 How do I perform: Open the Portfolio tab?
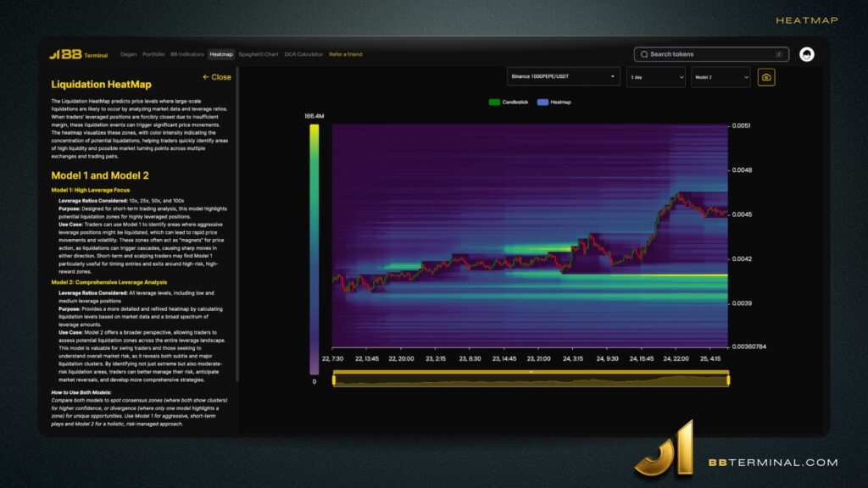pos(153,54)
